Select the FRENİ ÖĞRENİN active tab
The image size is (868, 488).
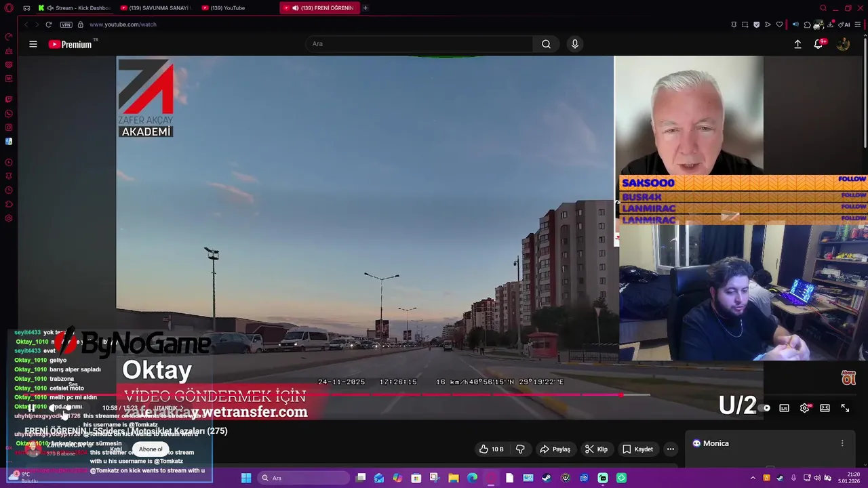click(x=319, y=8)
